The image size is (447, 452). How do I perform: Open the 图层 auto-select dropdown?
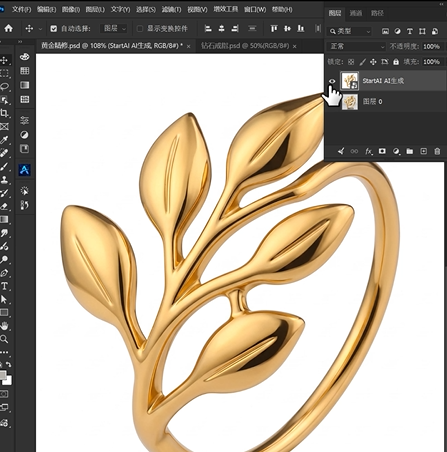click(114, 29)
